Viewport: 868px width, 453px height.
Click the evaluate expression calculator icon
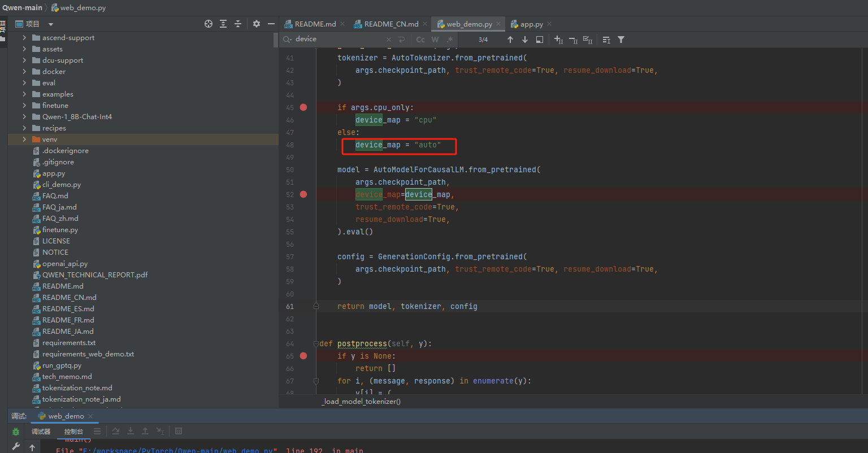pyautogui.click(x=179, y=431)
